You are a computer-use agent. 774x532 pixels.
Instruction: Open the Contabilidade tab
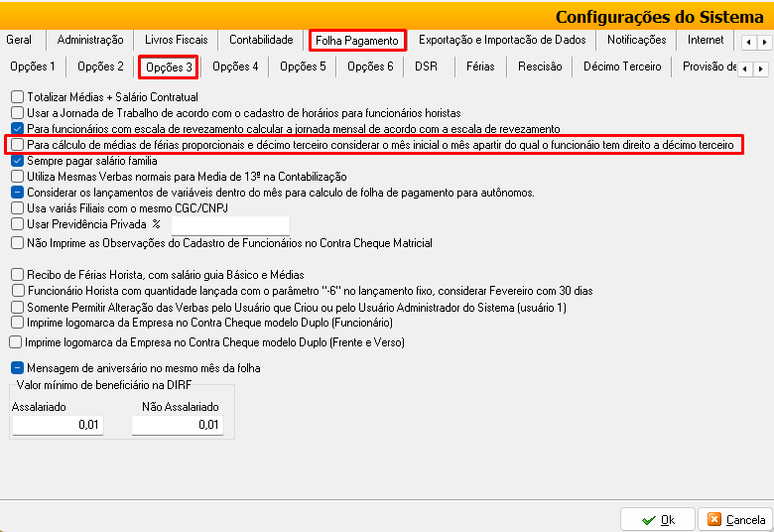pyautogui.click(x=261, y=40)
